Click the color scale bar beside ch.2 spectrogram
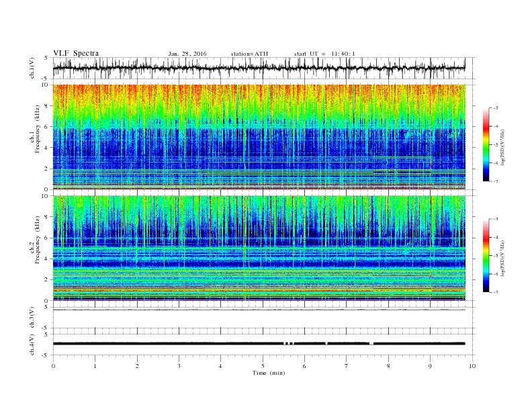Viewport: 532px width, 411px height. point(486,256)
